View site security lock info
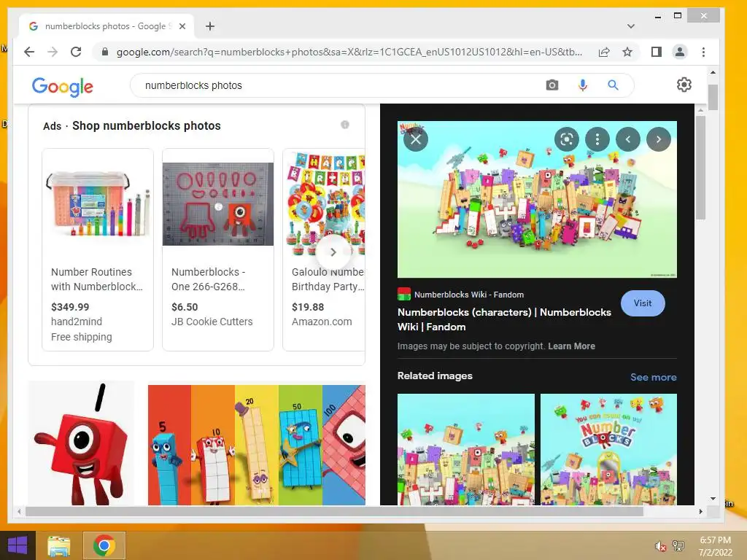 (x=105, y=52)
